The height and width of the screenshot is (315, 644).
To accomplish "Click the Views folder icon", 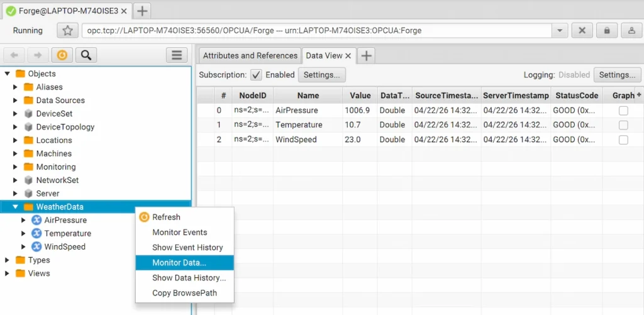I will pos(20,274).
